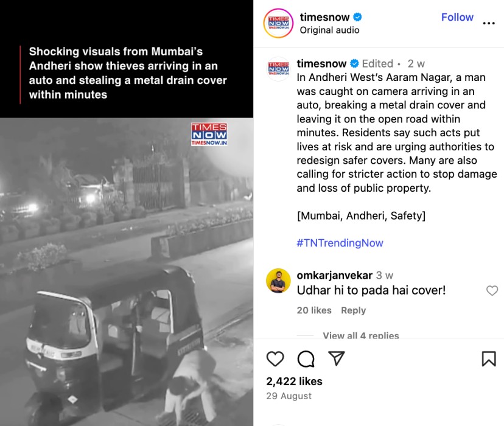
Task: Save post with the bookmark icon
Action: coord(489,358)
